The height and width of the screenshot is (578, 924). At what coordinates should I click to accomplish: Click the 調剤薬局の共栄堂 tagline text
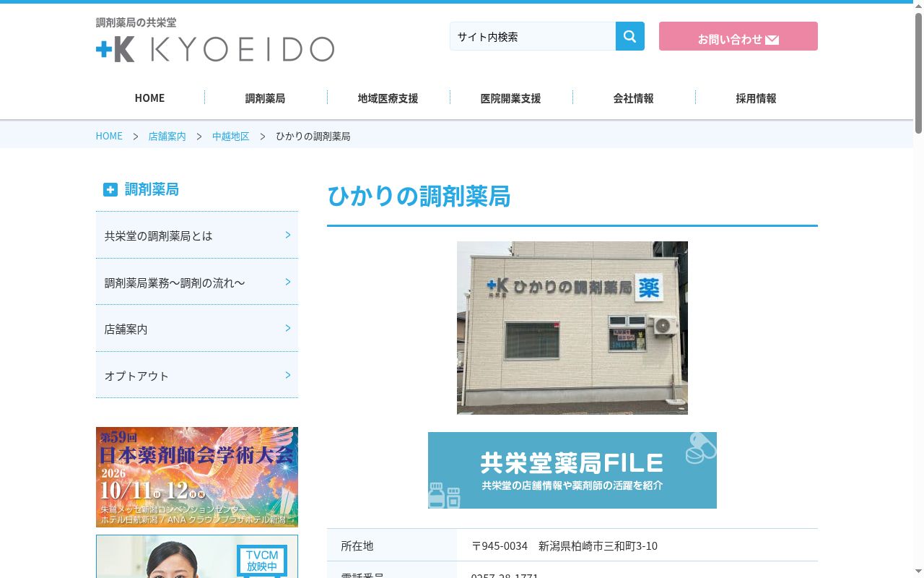pos(136,22)
